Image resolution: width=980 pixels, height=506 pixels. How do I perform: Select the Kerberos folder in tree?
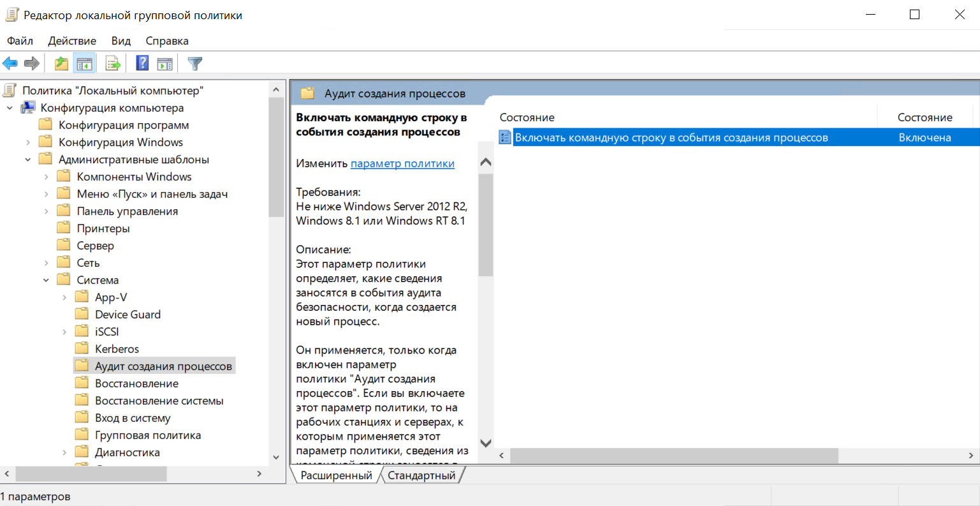117,349
